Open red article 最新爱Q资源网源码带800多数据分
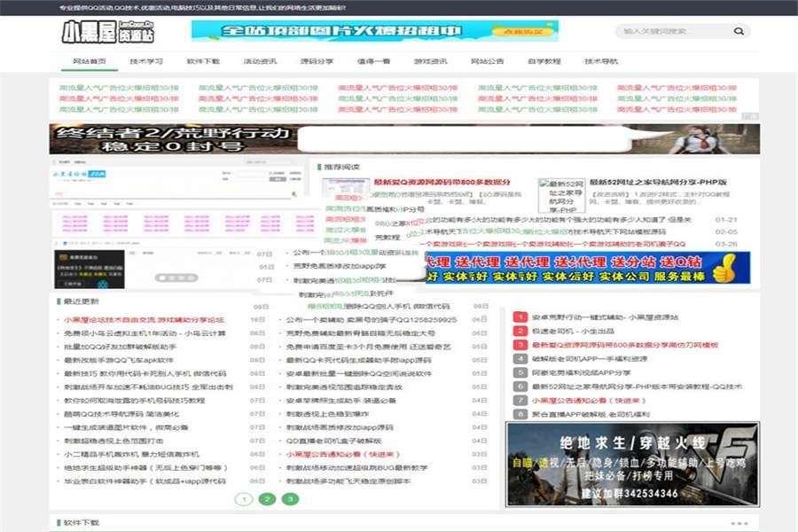This screenshot has width=798, height=532. click(442, 182)
